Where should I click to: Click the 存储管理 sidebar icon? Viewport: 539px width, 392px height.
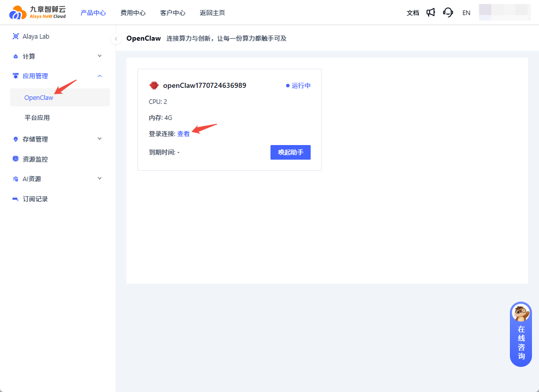pos(16,139)
